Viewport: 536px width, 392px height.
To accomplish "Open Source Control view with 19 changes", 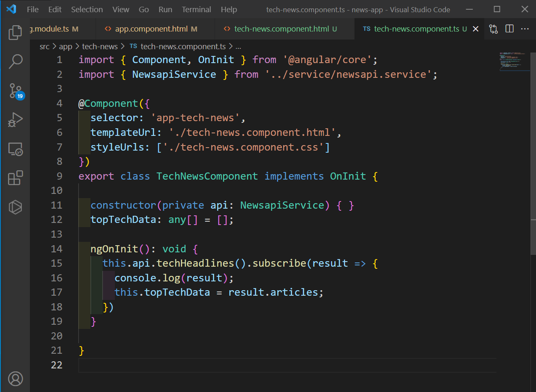I will [16, 91].
